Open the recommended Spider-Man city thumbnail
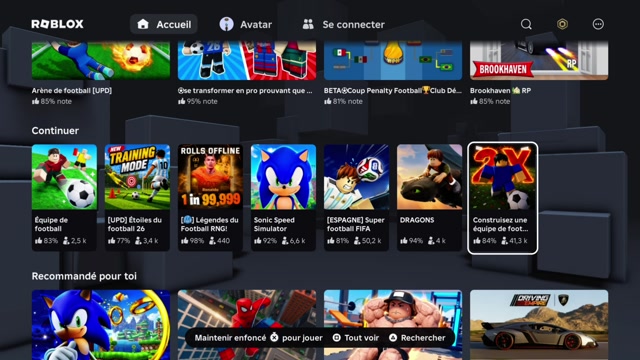Screen dimensions: 640x360 click(247, 325)
